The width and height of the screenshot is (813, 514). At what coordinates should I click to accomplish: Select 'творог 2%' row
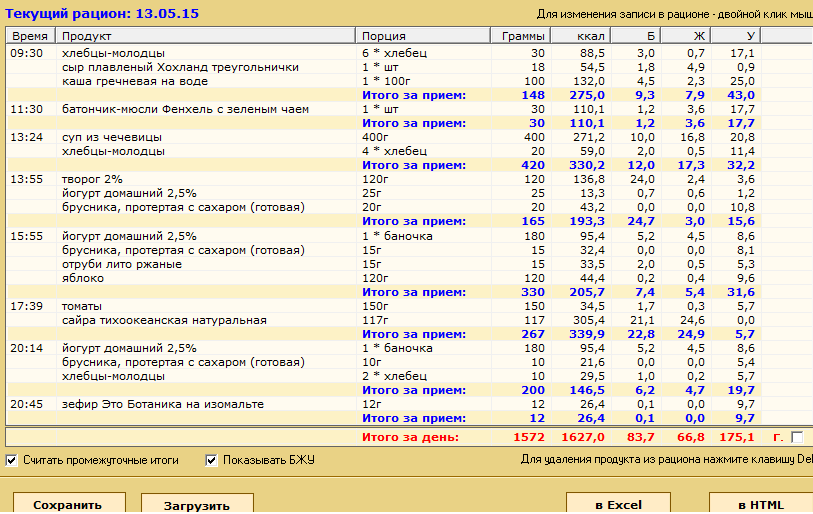[x=384, y=179]
